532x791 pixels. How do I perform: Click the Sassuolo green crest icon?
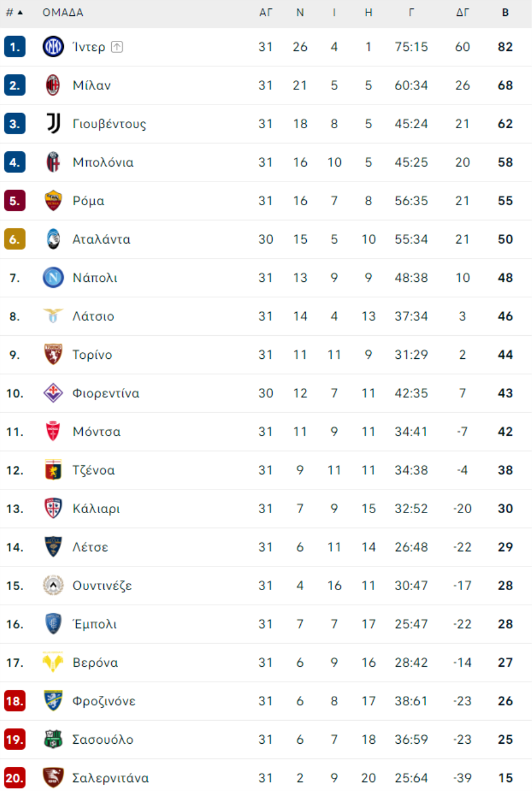(x=53, y=739)
